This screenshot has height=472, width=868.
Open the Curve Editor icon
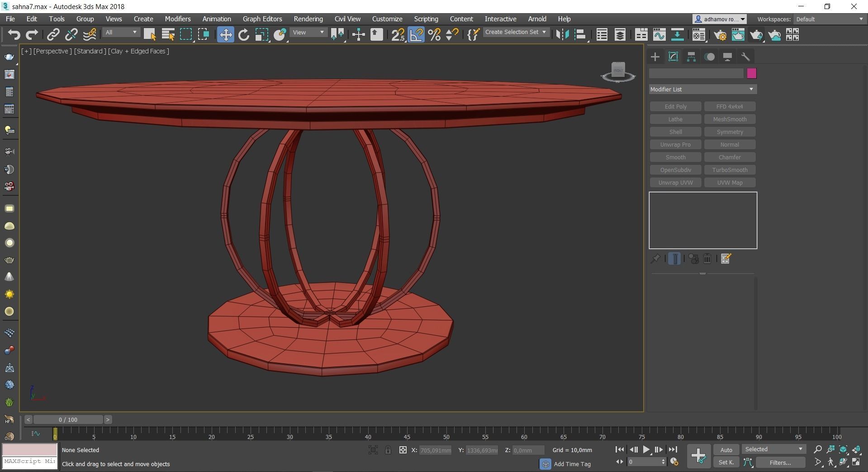(659, 35)
